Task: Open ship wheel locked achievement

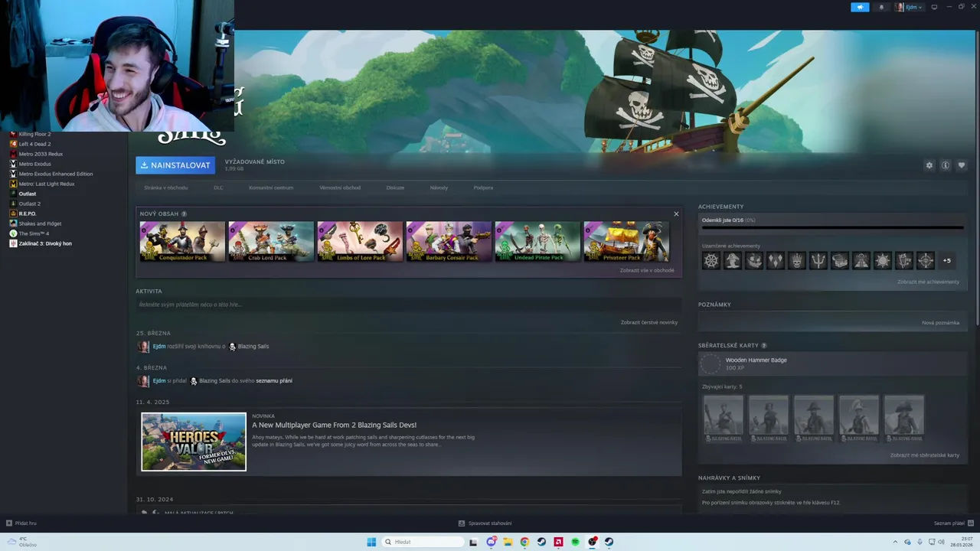Action: [x=711, y=261]
